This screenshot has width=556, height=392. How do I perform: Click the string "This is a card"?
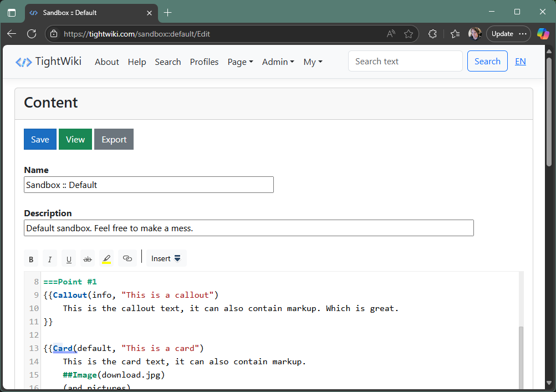[160, 348]
